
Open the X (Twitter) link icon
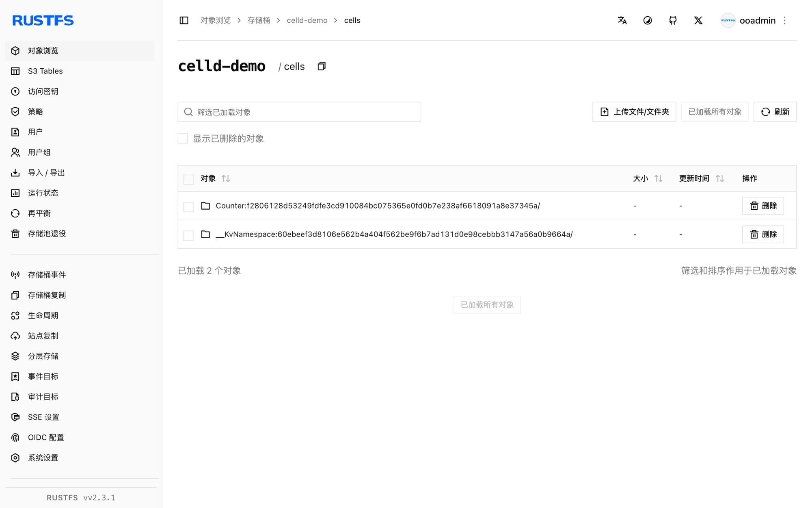click(698, 20)
